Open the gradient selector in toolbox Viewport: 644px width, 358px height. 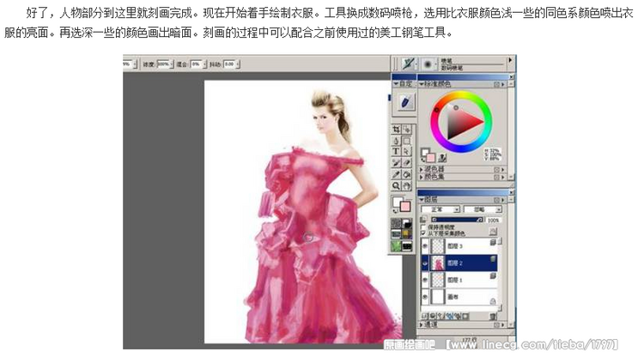coord(407,223)
